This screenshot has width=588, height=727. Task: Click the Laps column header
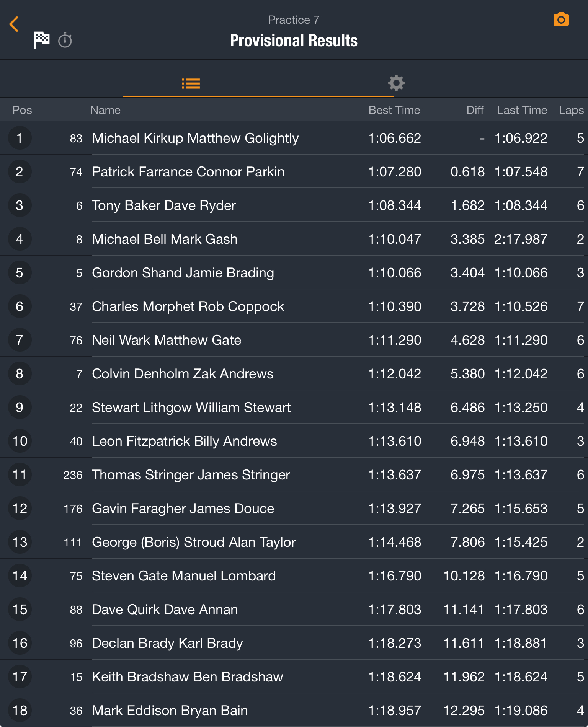[571, 110]
